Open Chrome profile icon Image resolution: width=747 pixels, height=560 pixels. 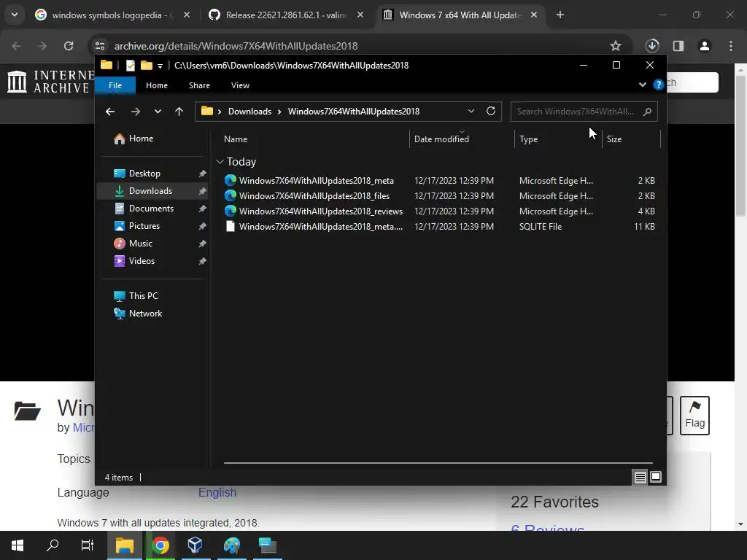pos(704,46)
